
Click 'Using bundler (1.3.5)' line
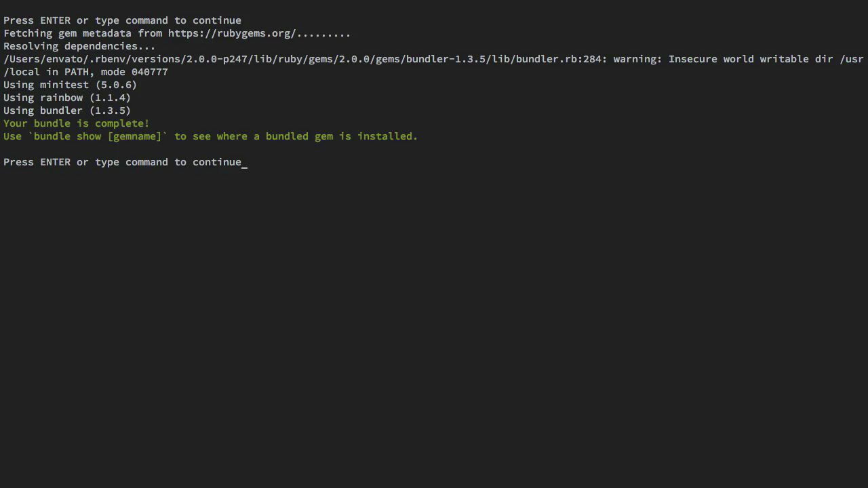(x=67, y=110)
